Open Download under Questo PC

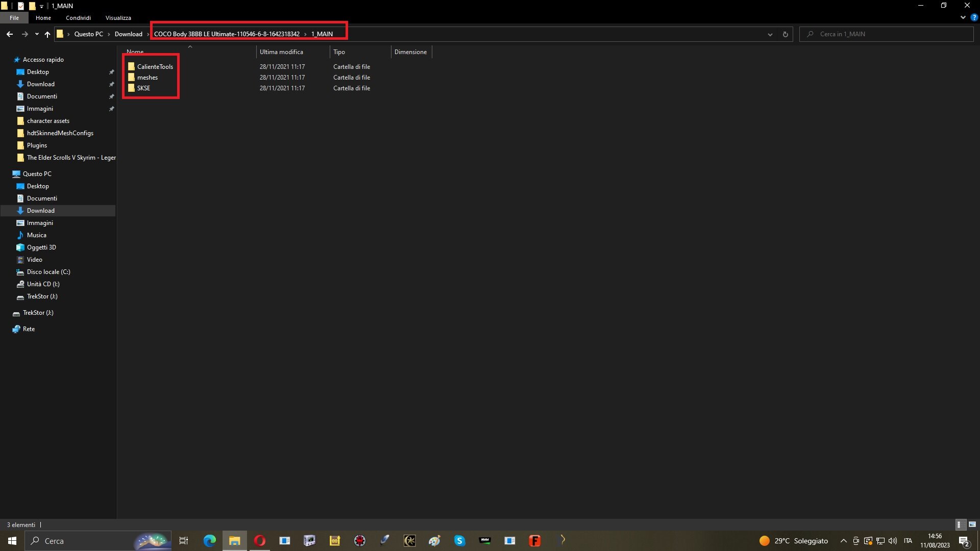tap(40, 211)
